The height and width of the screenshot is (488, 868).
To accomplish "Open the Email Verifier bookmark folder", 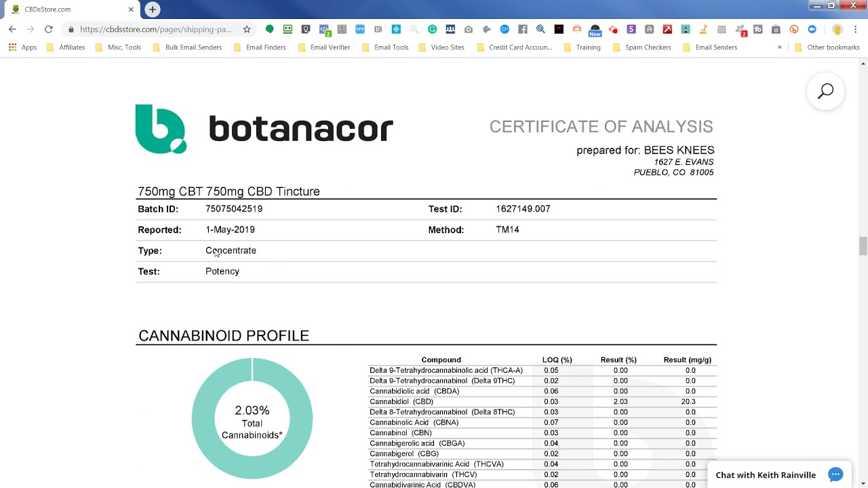I will tap(323, 47).
